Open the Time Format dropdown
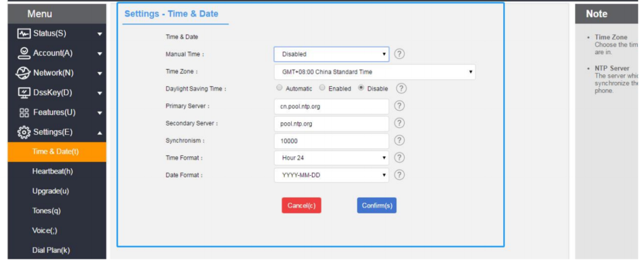This screenshot has height=265, width=644. tap(331, 158)
